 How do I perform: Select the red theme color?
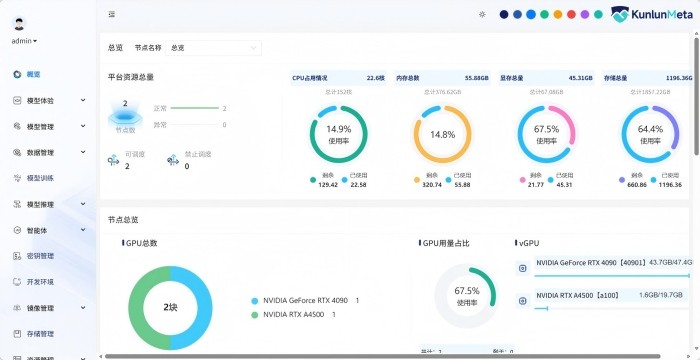coord(571,14)
